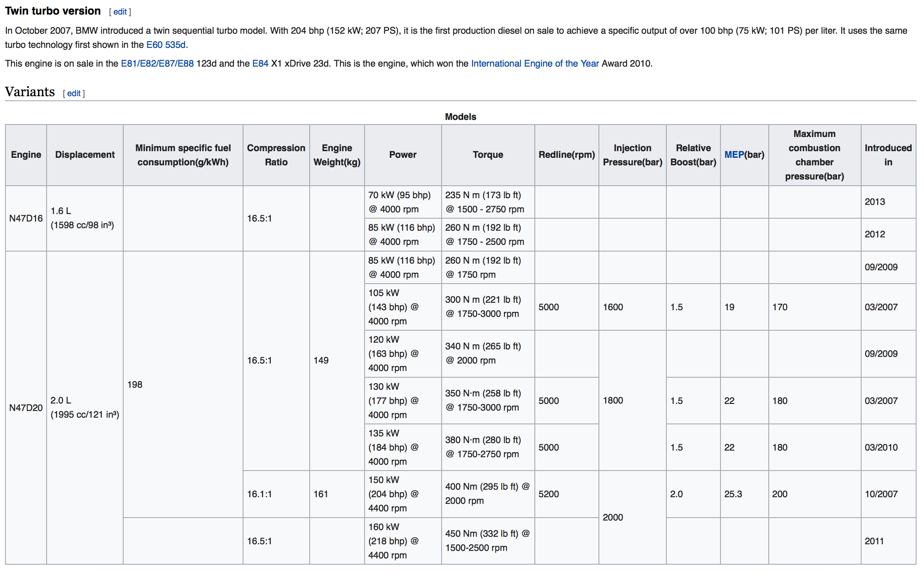Click the 300 N m torque cell
Viewport: 924px width, 573px height.
coord(488,307)
